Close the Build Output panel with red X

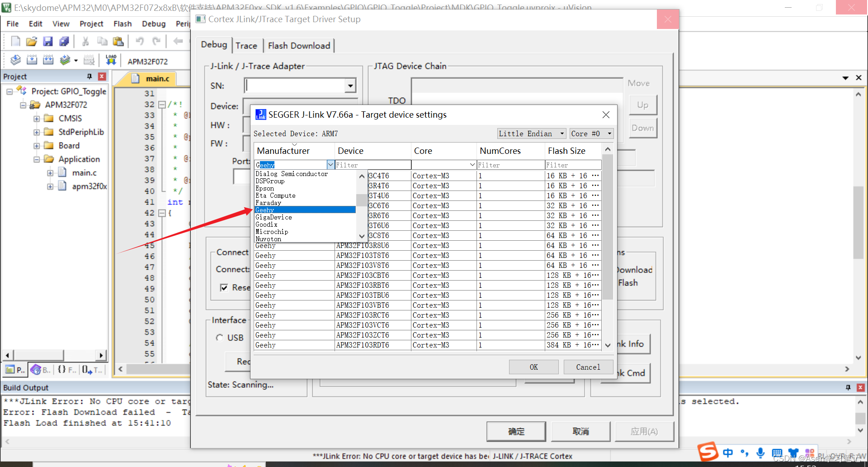click(861, 388)
